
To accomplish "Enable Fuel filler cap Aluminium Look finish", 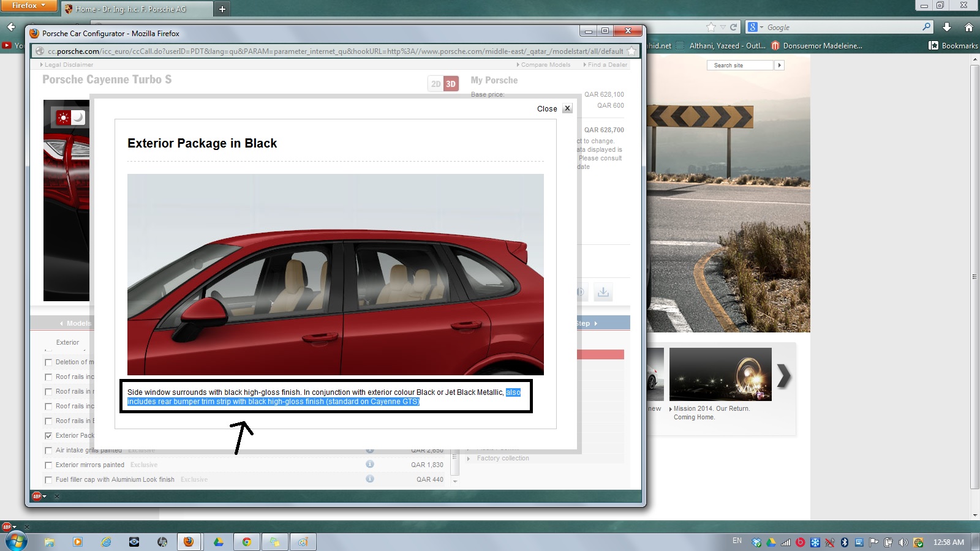I will (x=48, y=480).
